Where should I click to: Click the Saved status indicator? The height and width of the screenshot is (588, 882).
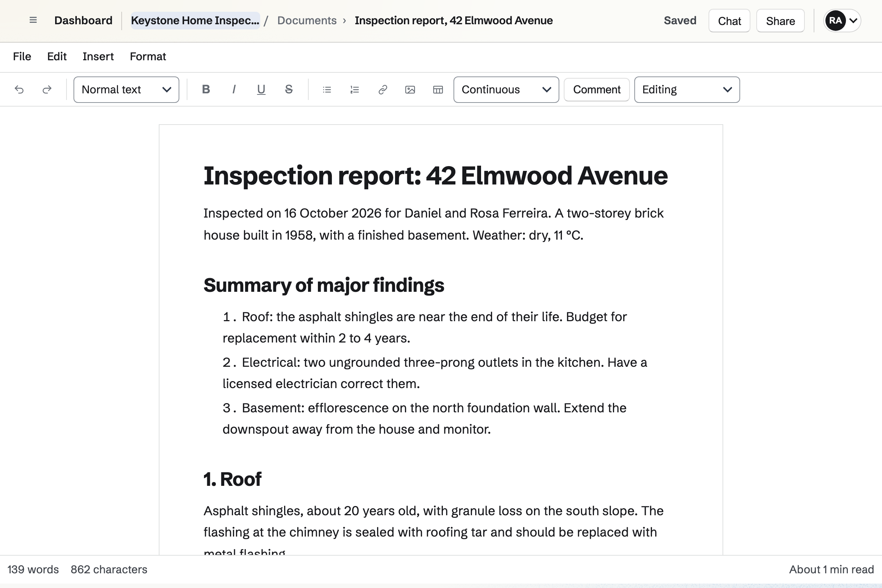point(680,20)
